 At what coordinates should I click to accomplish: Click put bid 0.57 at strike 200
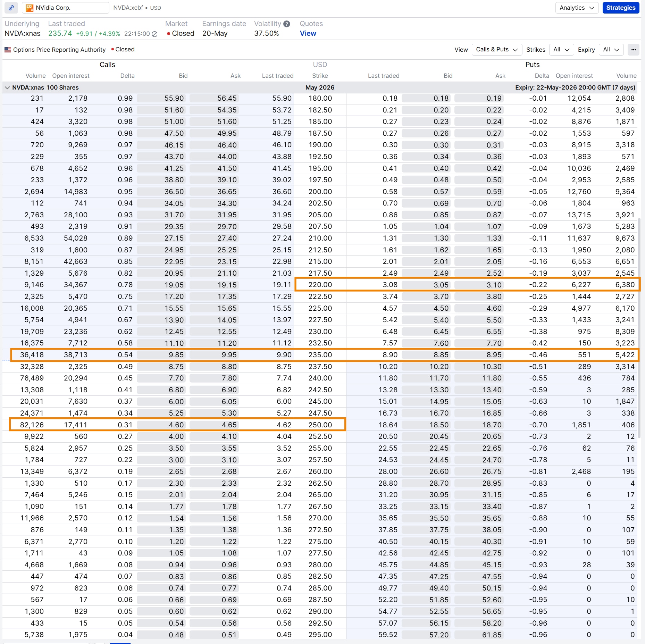426,192
